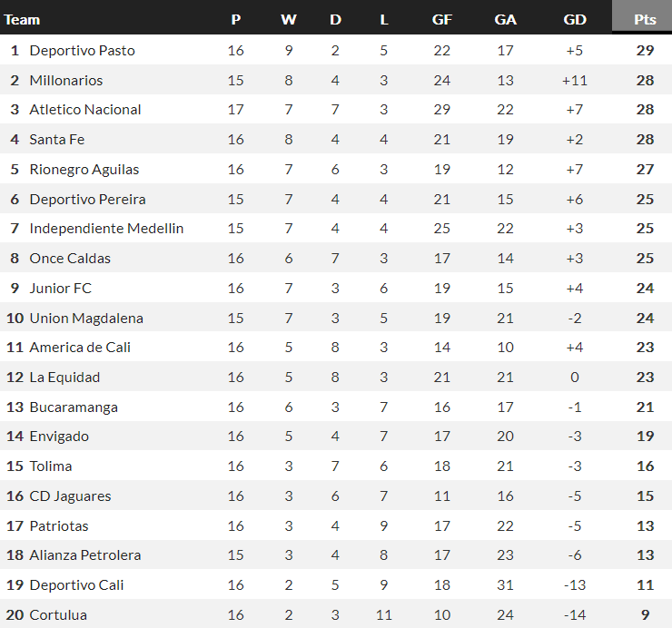672x628 pixels.
Task: Click America de Cali team name
Action: click(x=79, y=348)
